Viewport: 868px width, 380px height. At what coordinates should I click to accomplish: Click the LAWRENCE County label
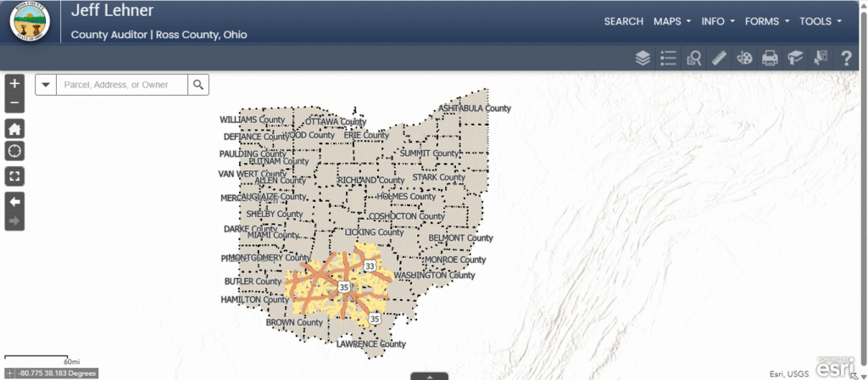point(371,344)
